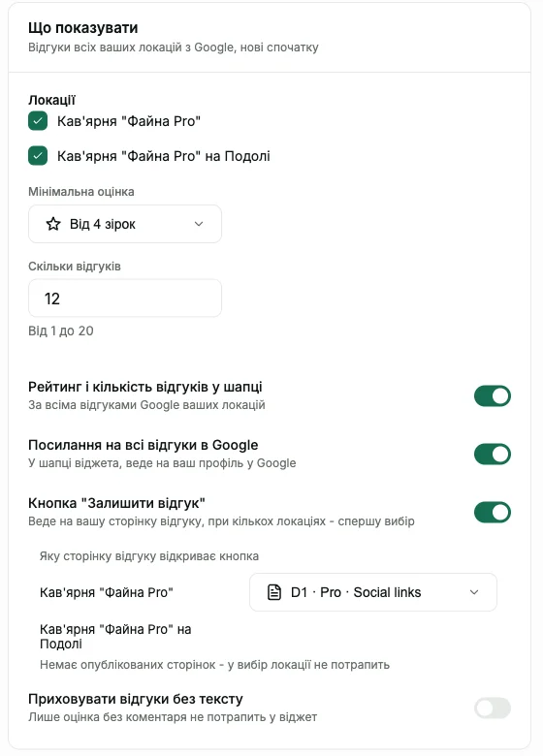543x756 pixels.
Task: Uncheck the first Кав'ярня "Файна Pro" location checkbox
Action: point(38,121)
